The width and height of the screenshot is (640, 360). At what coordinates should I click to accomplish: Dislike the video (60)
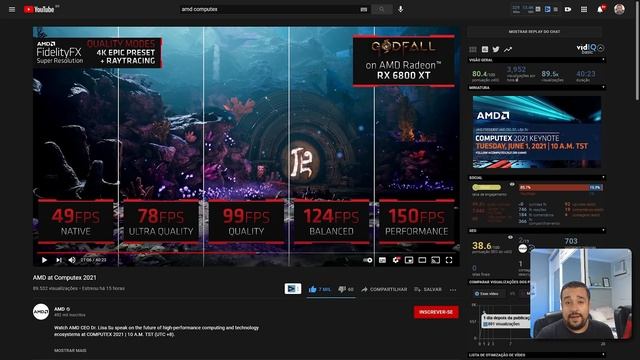[346, 289]
